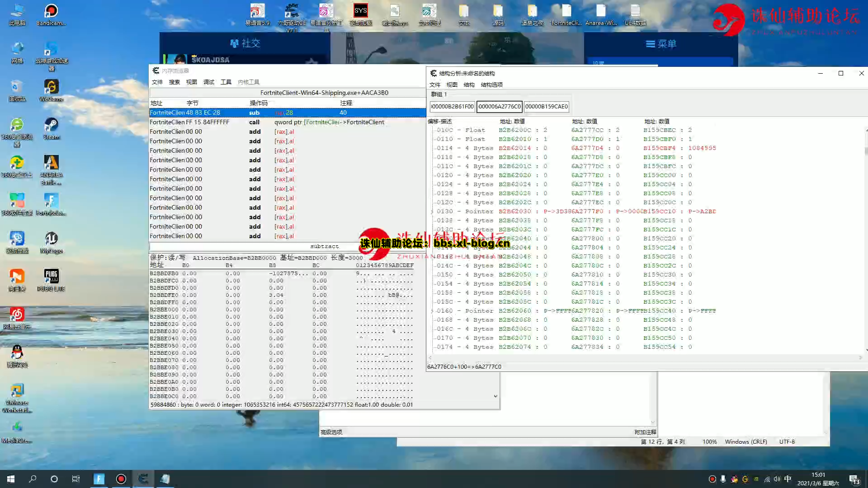Image resolution: width=868 pixels, height=488 pixels.
Task: Select the sub rsp,28 disassembly row
Action: (288, 113)
